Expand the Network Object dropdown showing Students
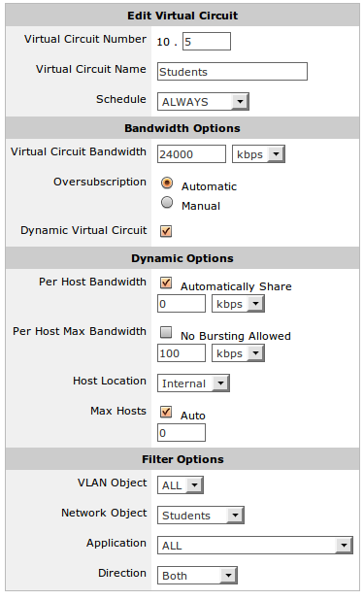Image resolution: width=364 pixels, height=600 pixels. pos(201,516)
